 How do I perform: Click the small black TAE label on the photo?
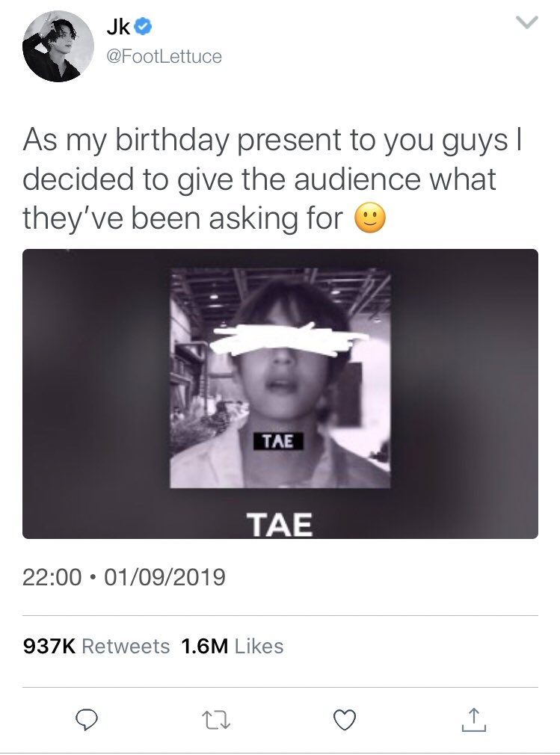click(278, 441)
